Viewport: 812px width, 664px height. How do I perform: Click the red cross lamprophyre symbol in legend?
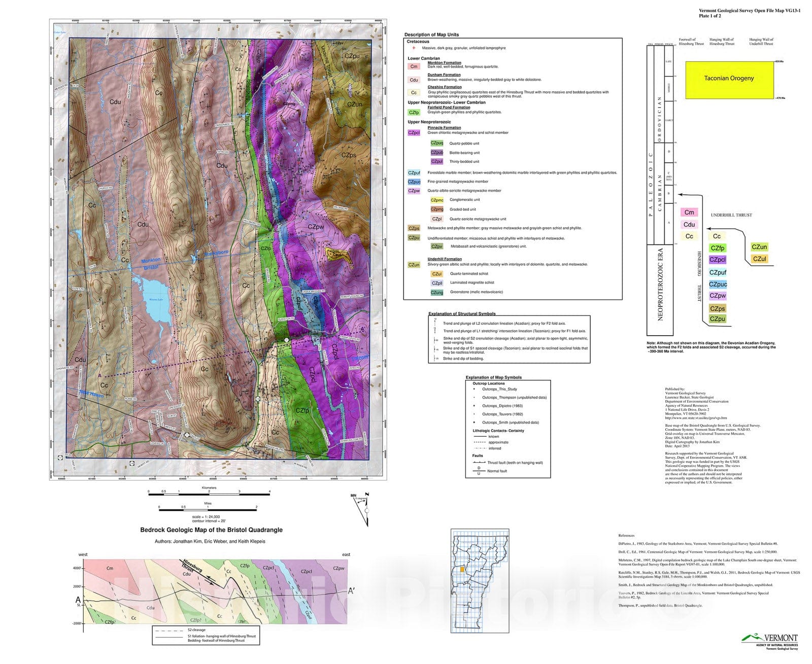click(x=414, y=48)
